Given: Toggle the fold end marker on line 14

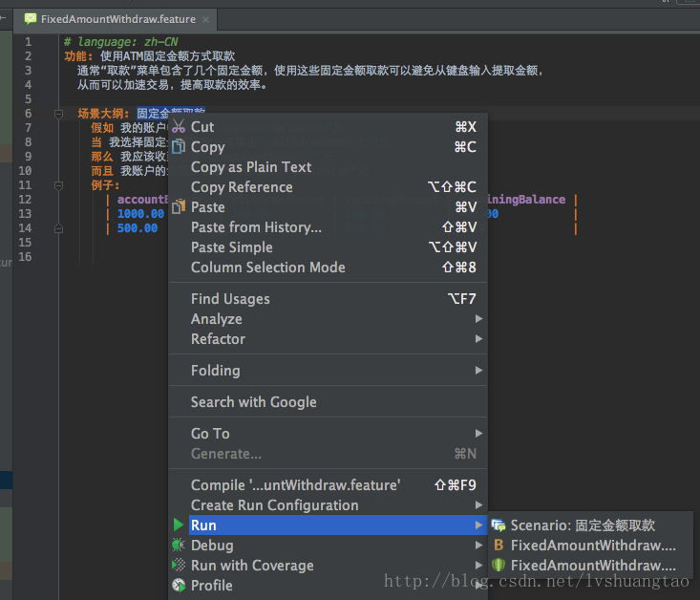Looking at the screenshot, I should (58, 228).
